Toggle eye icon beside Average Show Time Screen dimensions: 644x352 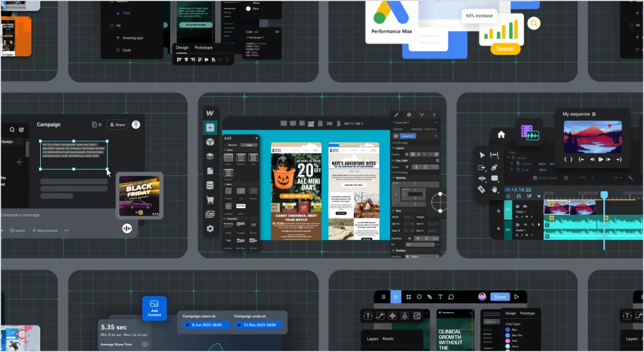[144, 344]
